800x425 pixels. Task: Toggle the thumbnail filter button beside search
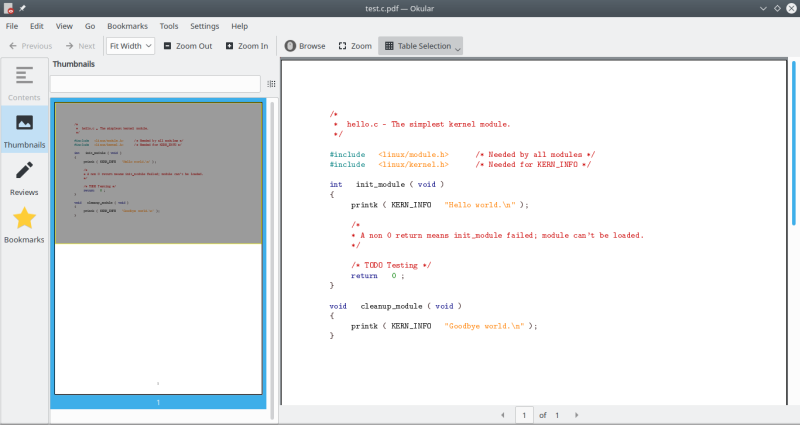pos(271,84)
